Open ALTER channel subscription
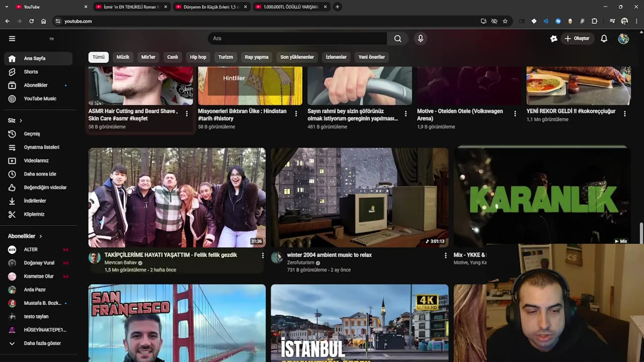Image resolution: width=644 pixels, height=362 pixels. [x=38, y=249]
